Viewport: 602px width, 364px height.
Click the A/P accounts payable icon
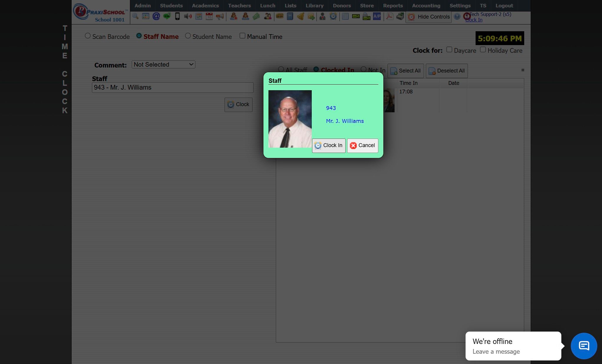(x=377, y=17)
